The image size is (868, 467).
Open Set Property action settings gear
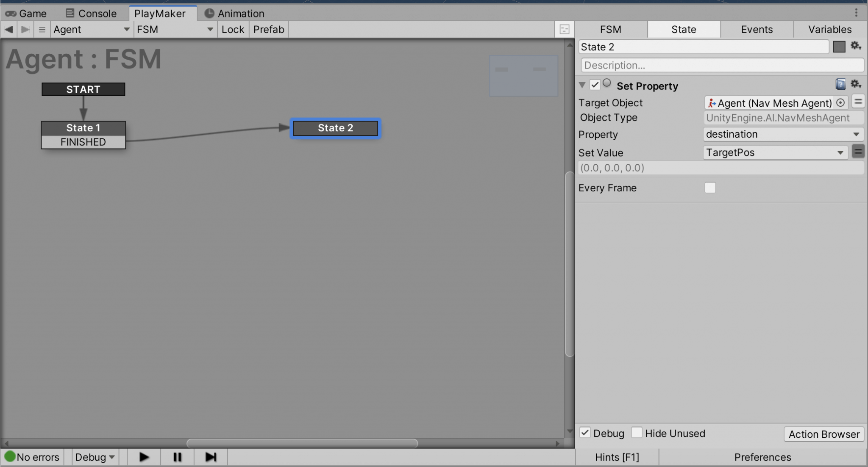pyautogui.click(x=856, y=84)
